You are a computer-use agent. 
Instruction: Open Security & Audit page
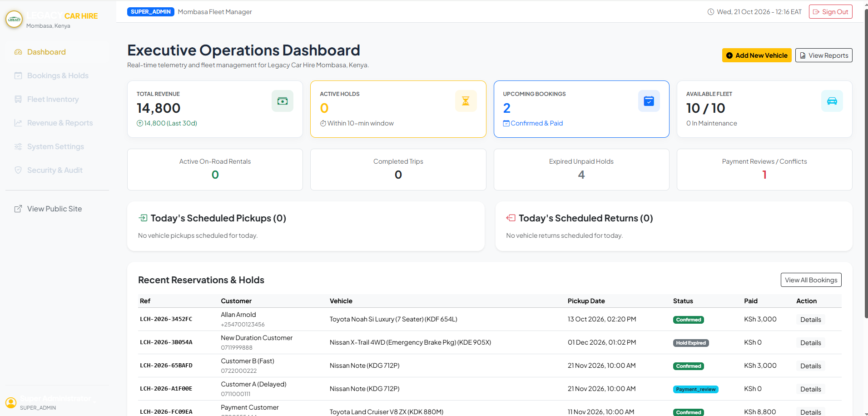[57, 170]
